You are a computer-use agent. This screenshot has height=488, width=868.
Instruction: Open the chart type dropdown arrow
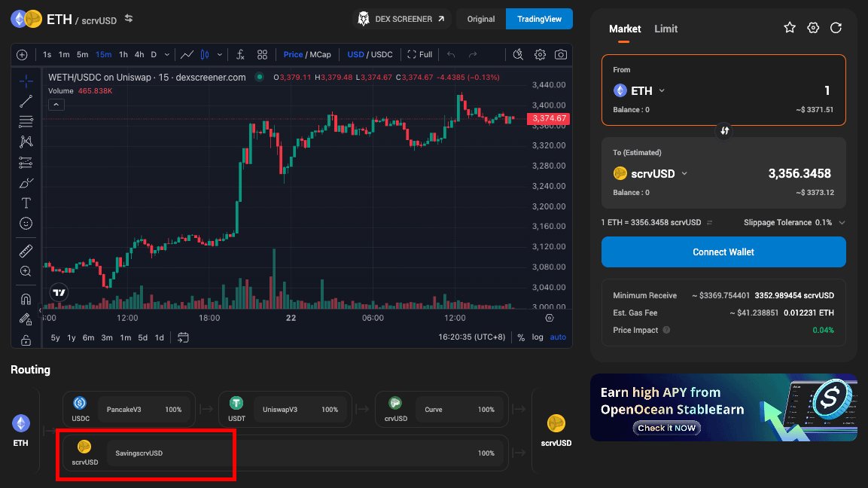coord(220,54)
